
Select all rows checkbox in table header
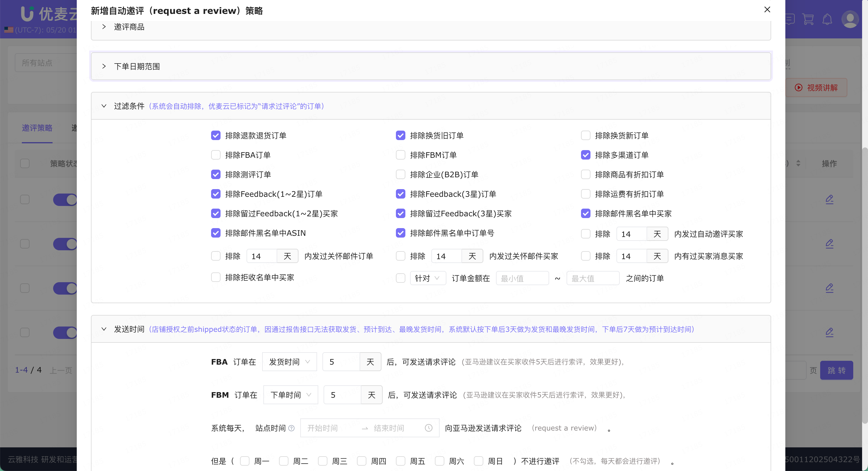tap(25, 163)
